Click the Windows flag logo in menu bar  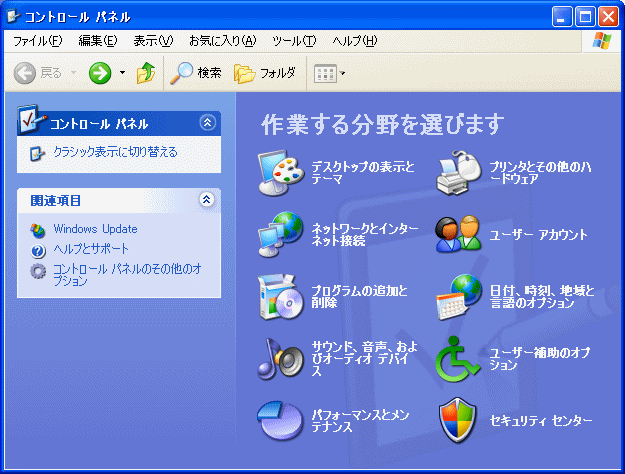pos(602,41)
